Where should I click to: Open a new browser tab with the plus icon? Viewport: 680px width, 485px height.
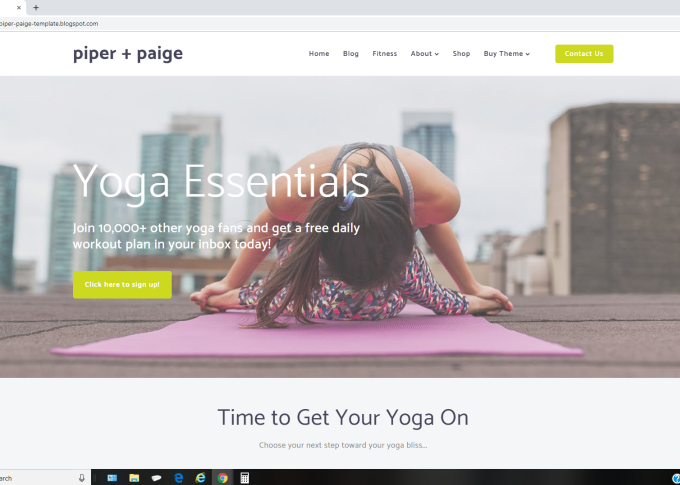[36, 7]
